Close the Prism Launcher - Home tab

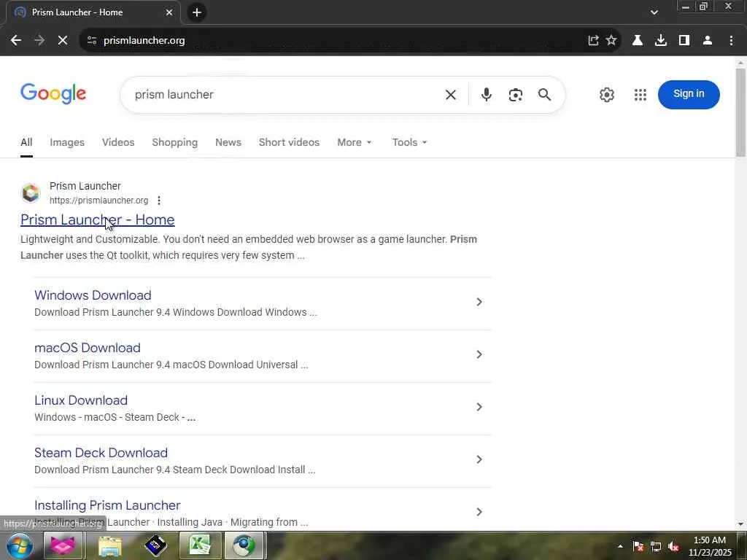169,12
